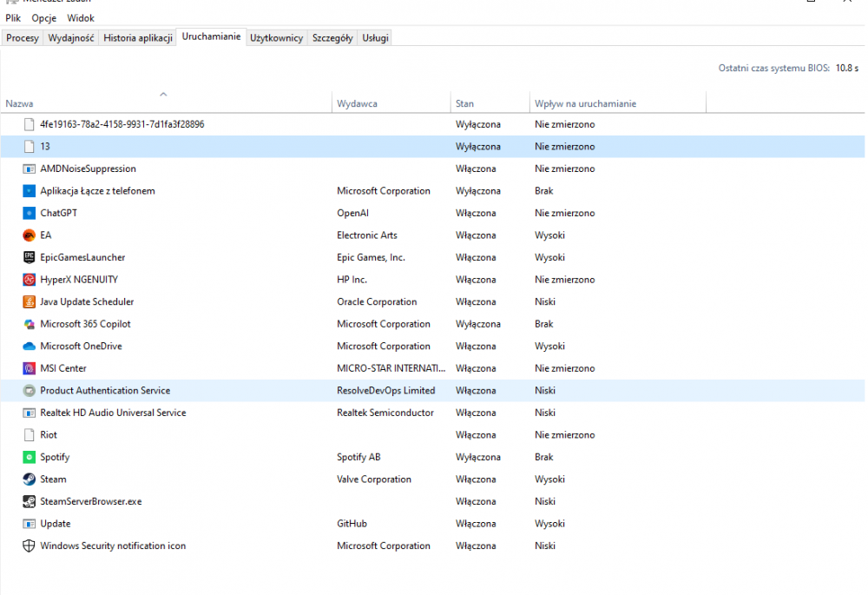Screen dimensions: 868x595
Task: Click the Microsoft OneDrive cloud icon
Action: point(29,347)
